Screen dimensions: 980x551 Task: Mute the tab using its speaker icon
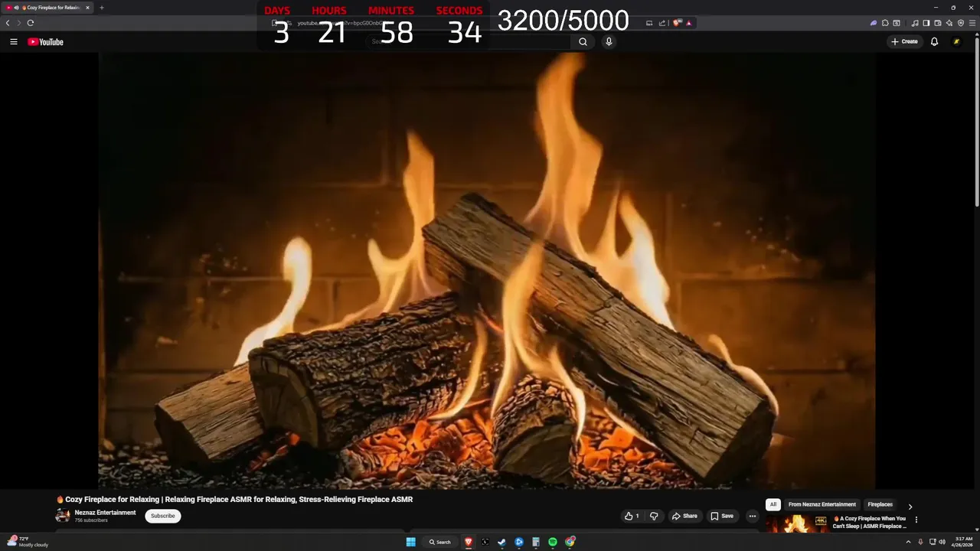click(x=16, y=8)
